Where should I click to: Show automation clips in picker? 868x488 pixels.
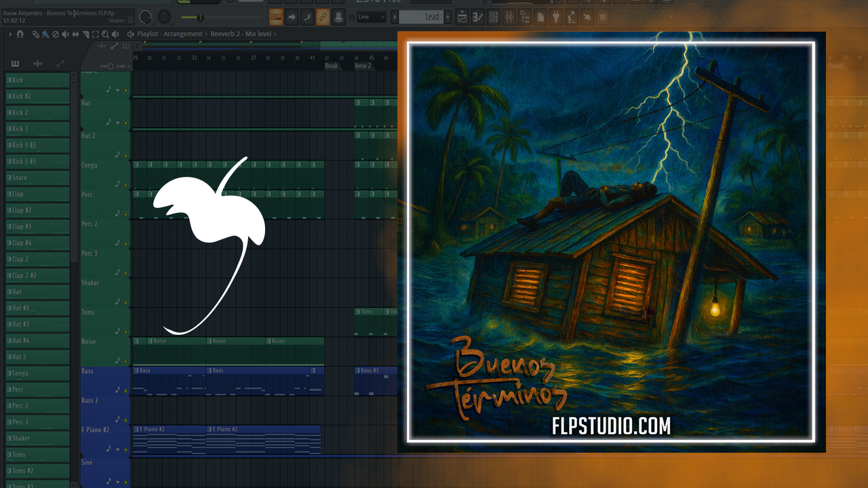60,64
